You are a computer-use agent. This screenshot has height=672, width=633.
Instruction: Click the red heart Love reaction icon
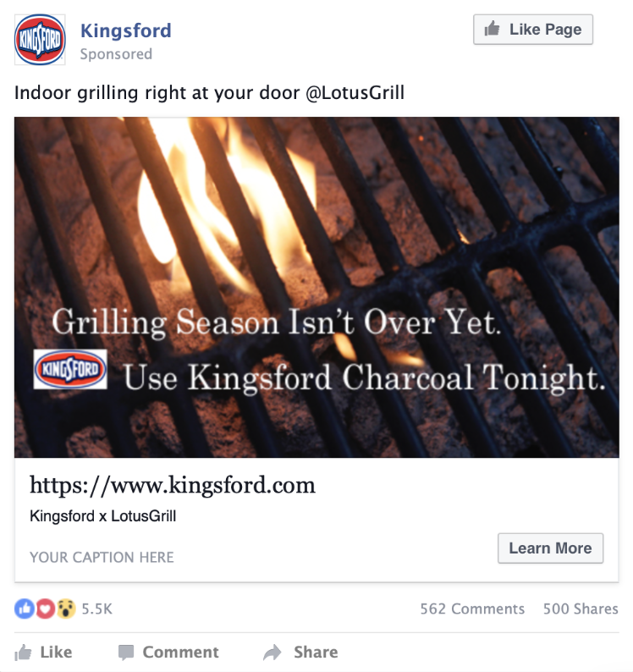tap(45, 609)
